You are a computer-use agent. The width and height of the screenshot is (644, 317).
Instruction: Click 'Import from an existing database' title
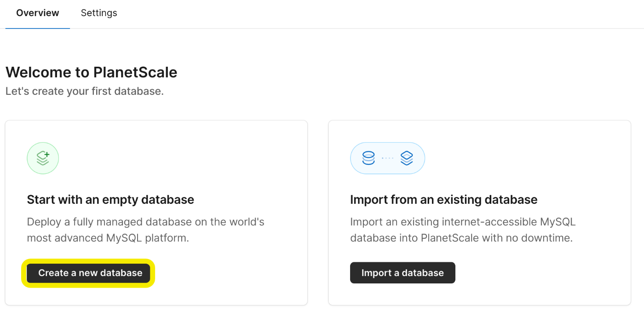point(444,200)
